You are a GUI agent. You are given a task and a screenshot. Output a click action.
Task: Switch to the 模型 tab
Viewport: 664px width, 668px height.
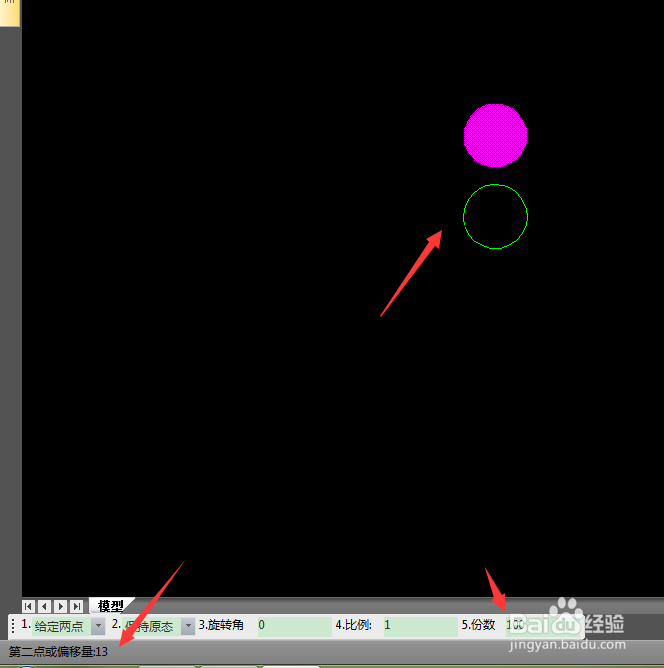tap(111, 605)
